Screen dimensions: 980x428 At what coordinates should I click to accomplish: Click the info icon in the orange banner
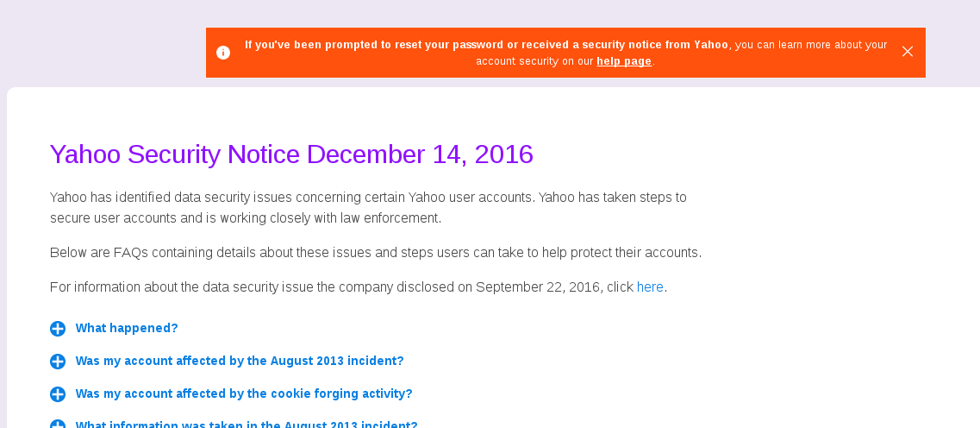point(223,53)
